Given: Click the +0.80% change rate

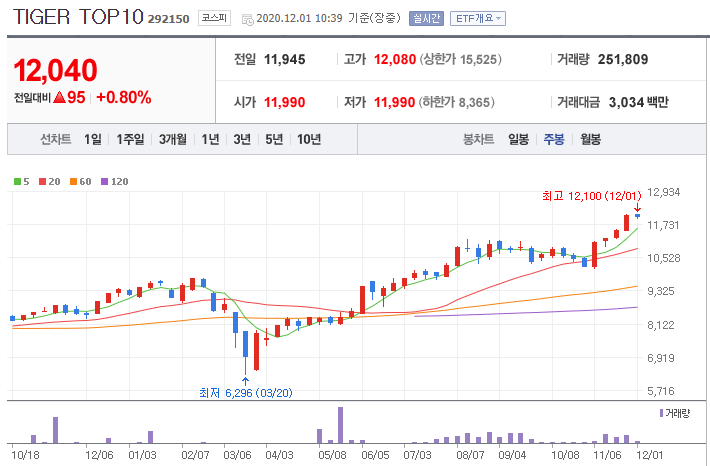Looking at the screenshot, I should [124, 97].
